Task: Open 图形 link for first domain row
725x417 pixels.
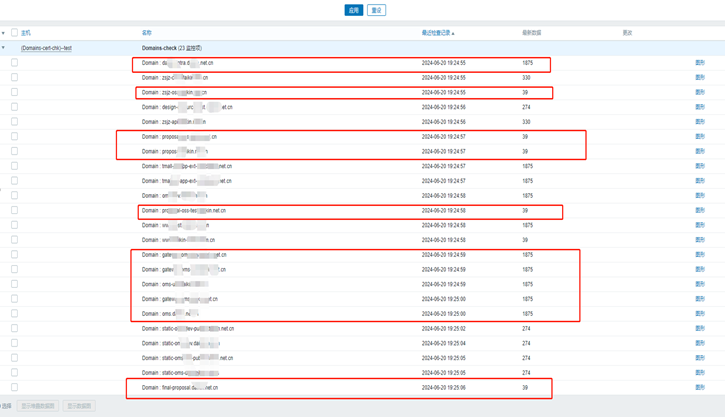Action: (x=699, y=63)
